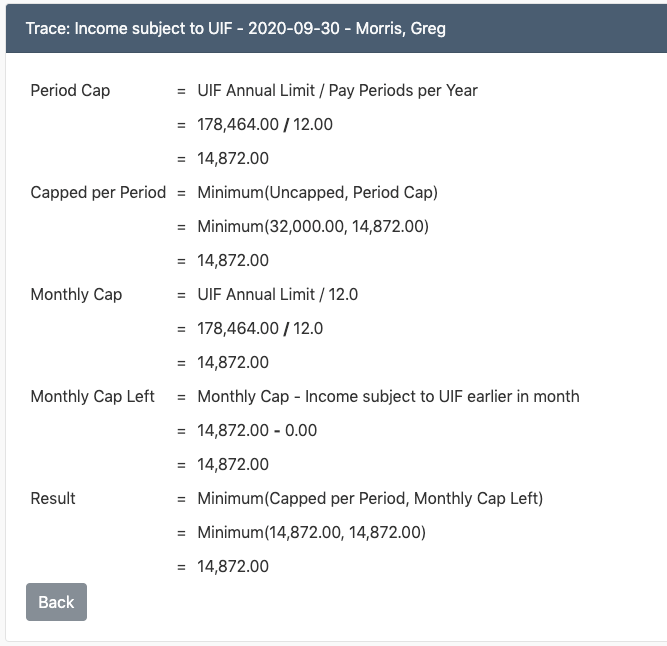Click the Back button
The width and height of the screenshot is (667, 646).
(56, 602)
